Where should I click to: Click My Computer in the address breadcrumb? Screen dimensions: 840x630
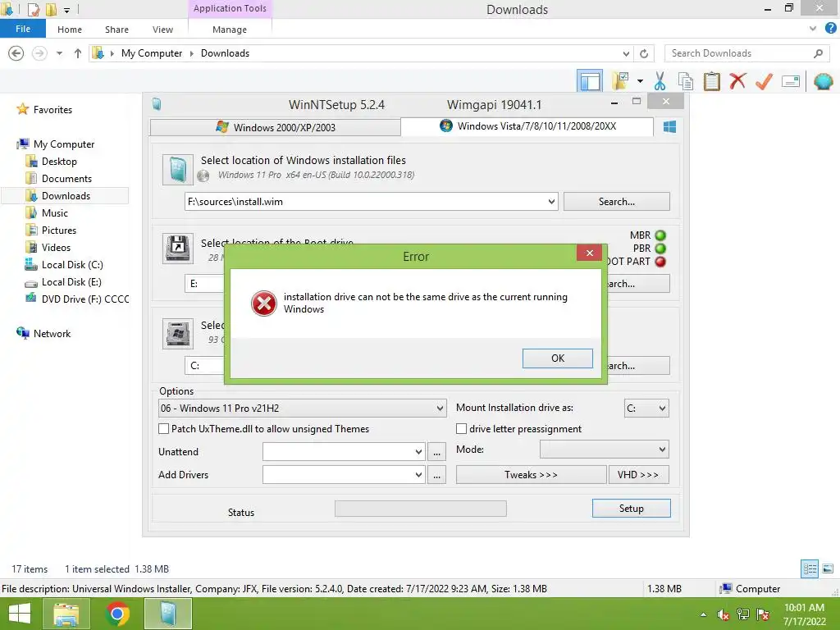click(152, 53)
